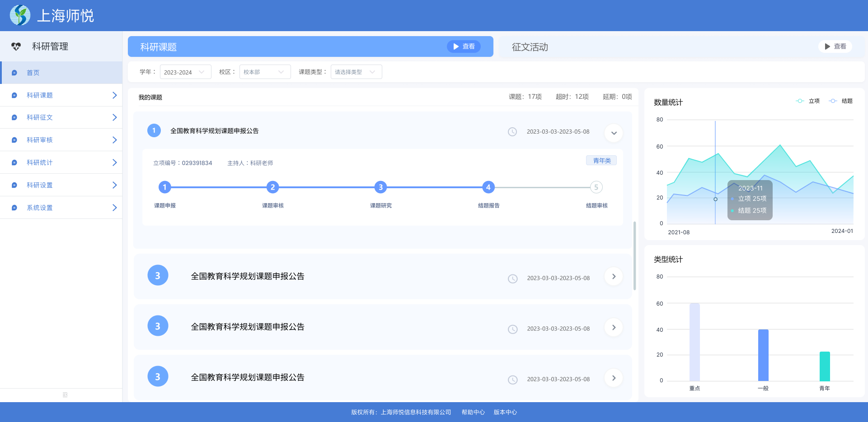Click the 科研管理 heart icon
Screen dimensions: 868x422
pyautogui.click(x=16, y=46)
